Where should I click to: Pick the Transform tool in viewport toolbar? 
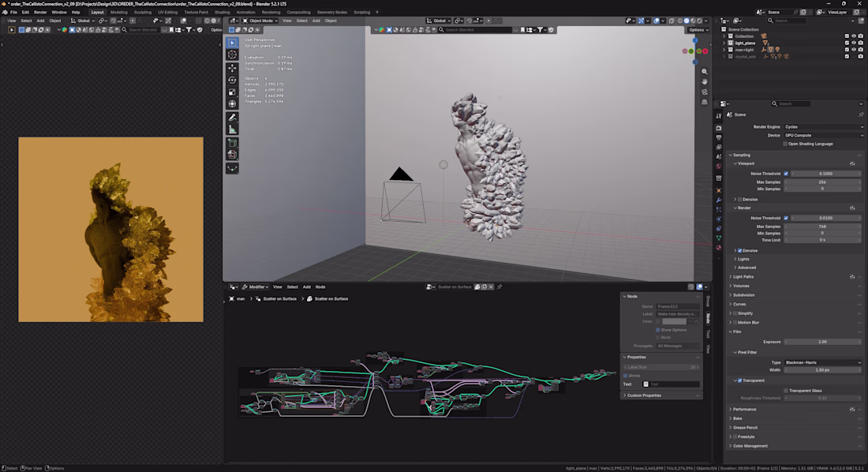pos(233,103)
